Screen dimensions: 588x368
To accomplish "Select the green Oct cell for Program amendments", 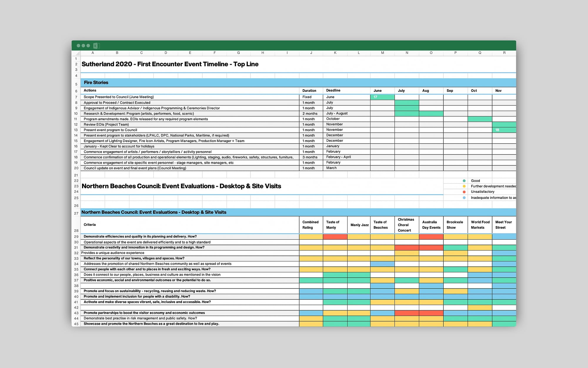I will click(x=480, y=119).
